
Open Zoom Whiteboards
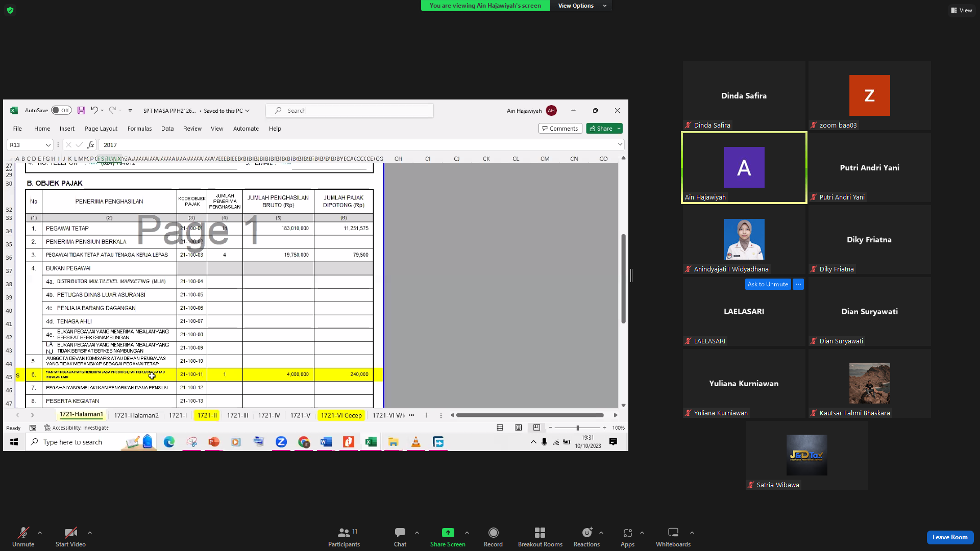pos(673,537)
